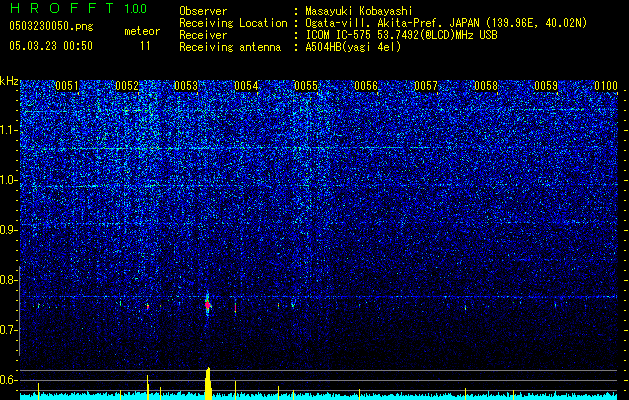Click the 0.8 frequency axis label
This screenshot has width=629, height=400.
(8, 280)
